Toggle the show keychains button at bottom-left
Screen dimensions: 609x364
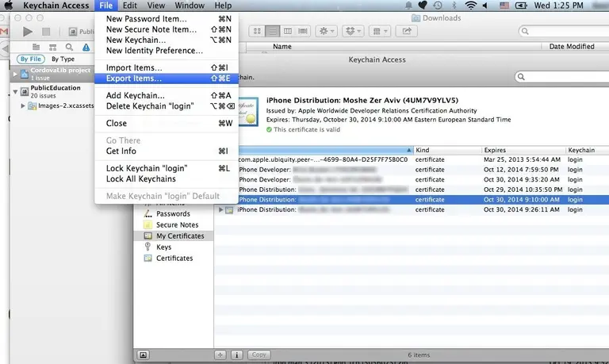[144, 354]
